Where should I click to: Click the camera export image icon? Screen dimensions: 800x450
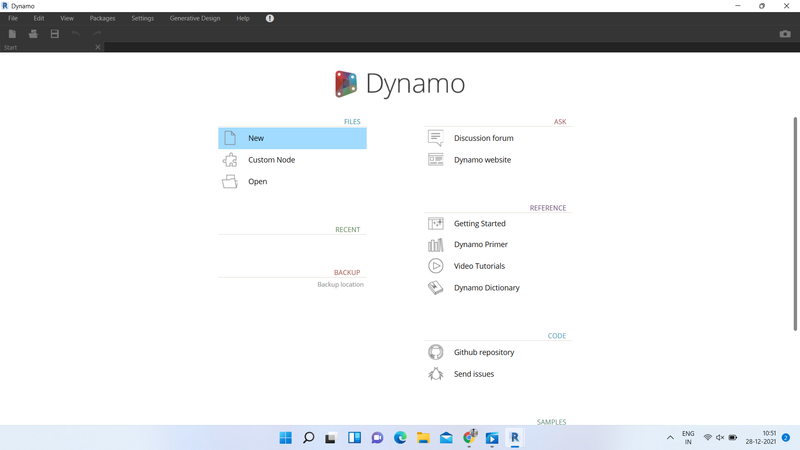(x=785, y=34)
